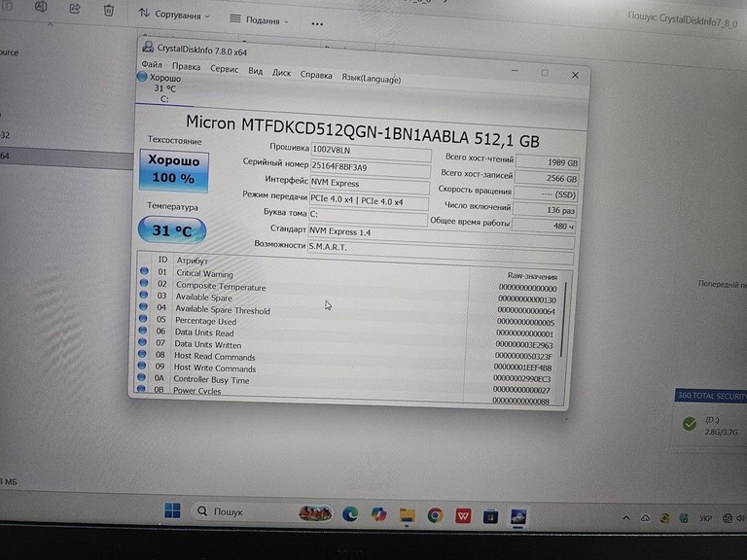Open Google Chrome from the taskbar
Screen dimensions: 747x560
(x=435, y=515)
